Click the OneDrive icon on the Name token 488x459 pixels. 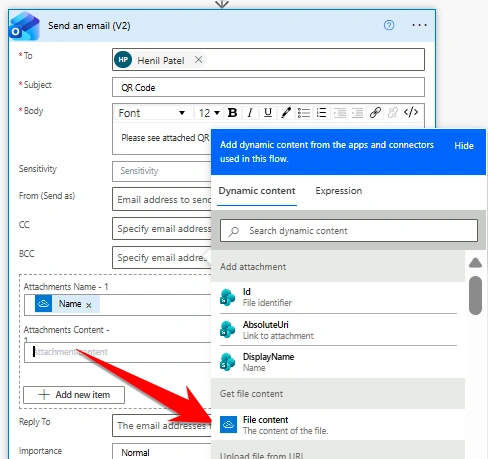tap(43, 304)
